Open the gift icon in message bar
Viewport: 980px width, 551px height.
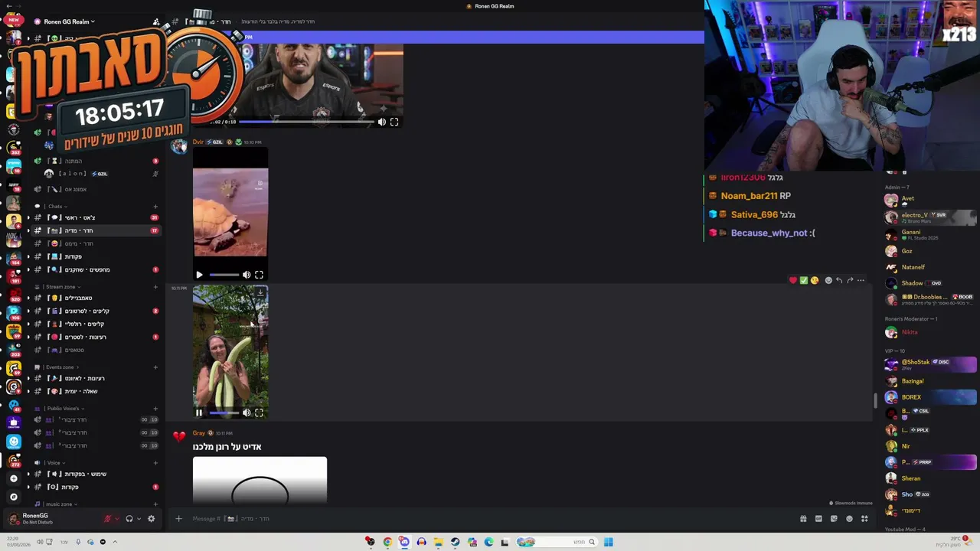coord(803,519)
